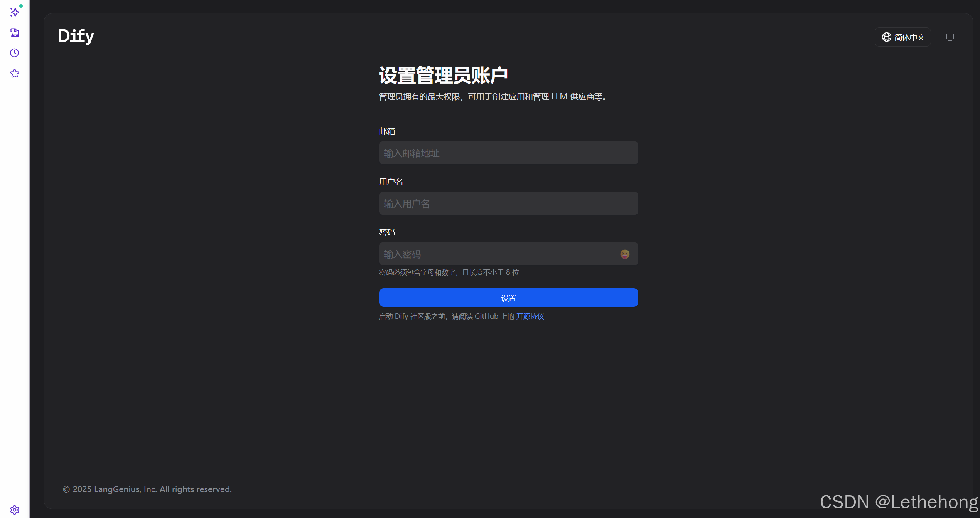Open favorites via the star icon
The height and width of the screenshot is (518, 980).
(x=15, y=73)
